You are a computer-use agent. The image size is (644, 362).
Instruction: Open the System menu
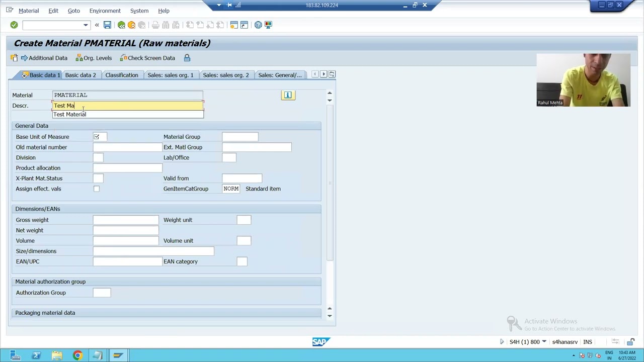pyautogui.click(x=139, y=11)
